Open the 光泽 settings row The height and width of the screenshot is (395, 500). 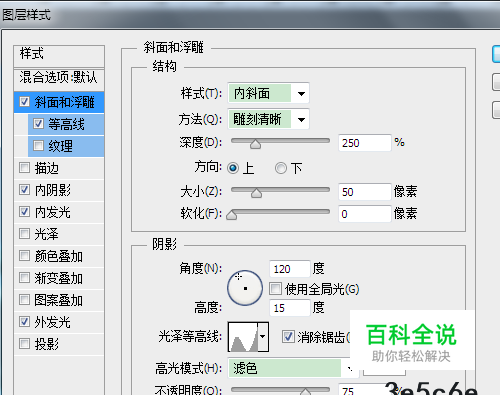(59, 234)
